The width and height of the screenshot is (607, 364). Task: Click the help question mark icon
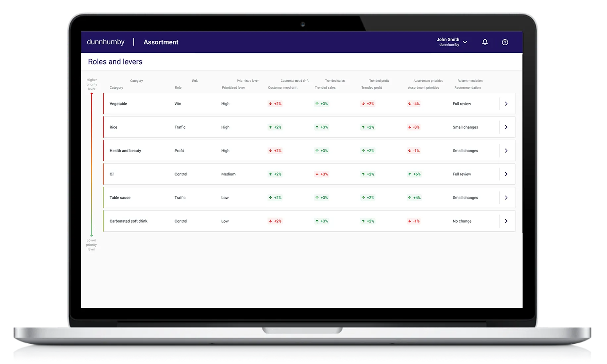(504, 42)
